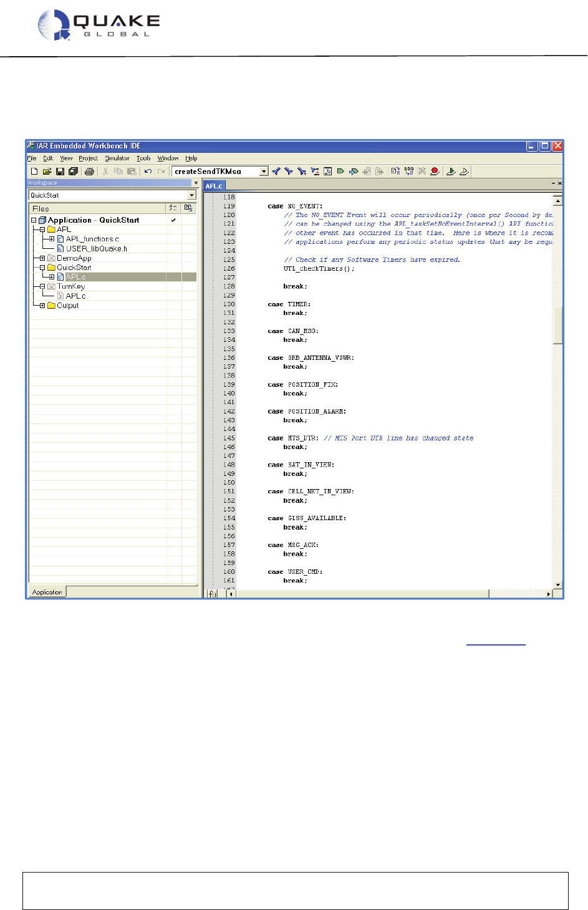The image size is (588, 910).
Task: Collapse the TurnKey group node
Action: [42, 287]
